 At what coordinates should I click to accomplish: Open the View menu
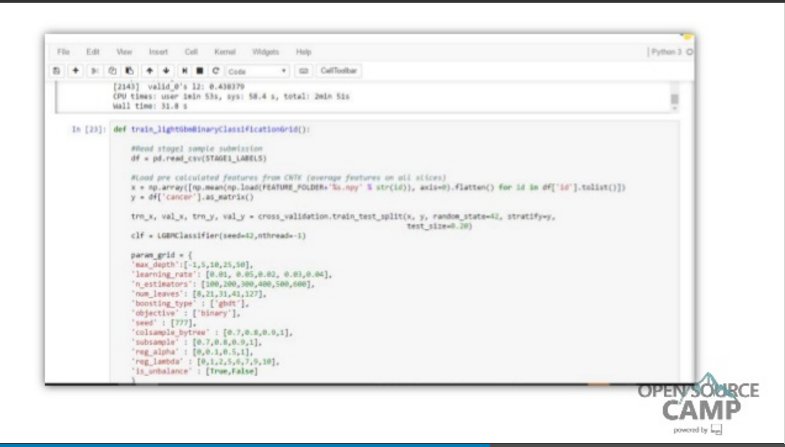124,52
